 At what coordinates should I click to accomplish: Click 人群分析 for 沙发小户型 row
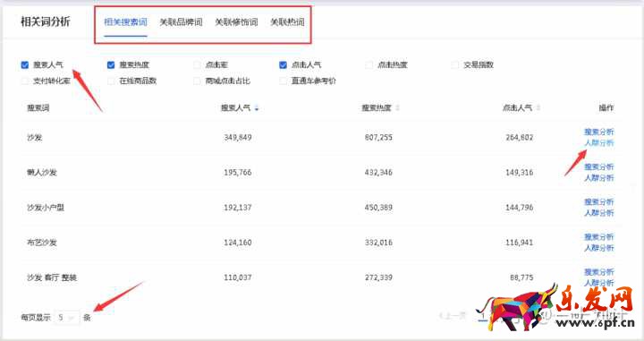point(598,213)
